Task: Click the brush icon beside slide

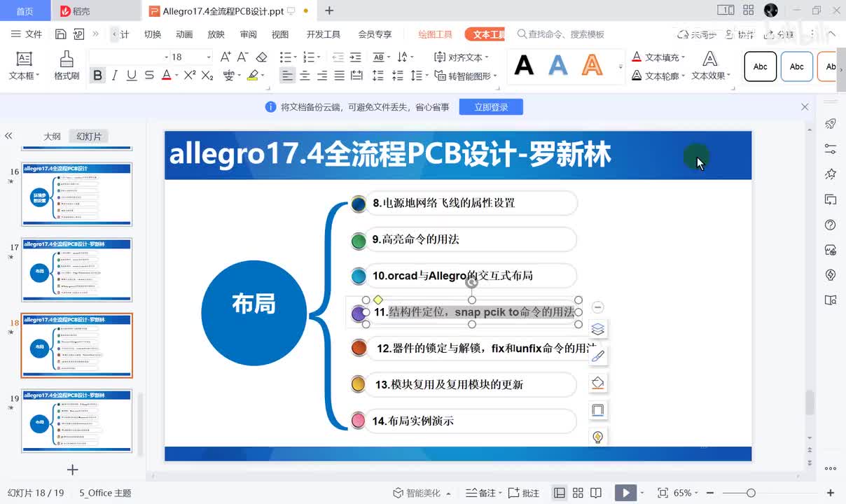Action: pyautogui.click(x=597, y=356)
